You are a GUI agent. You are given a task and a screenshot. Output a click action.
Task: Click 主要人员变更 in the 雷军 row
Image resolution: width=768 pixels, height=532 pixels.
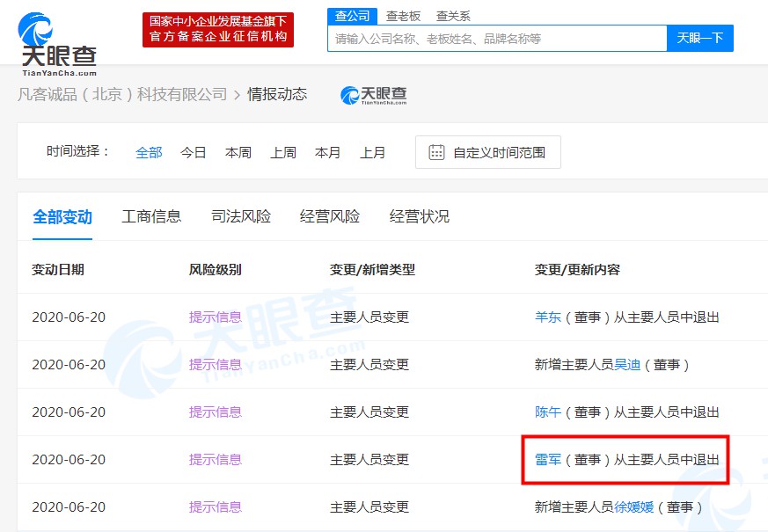coord(369,460)
